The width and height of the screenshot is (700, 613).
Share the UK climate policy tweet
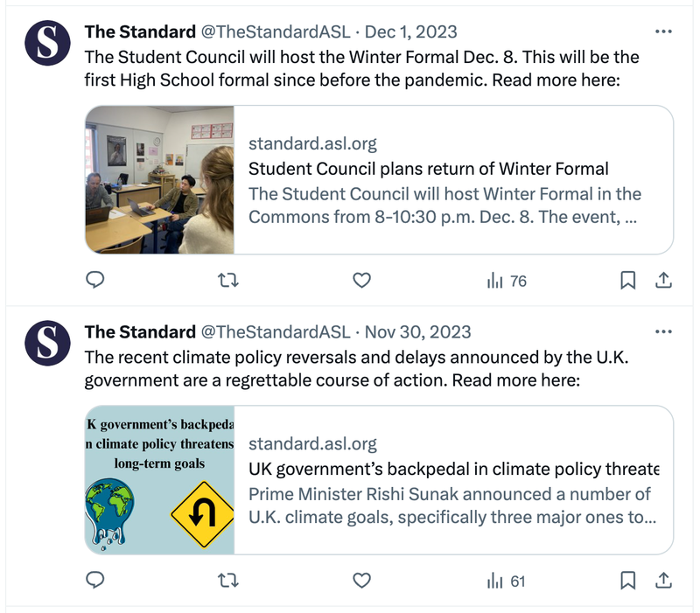(663, 581)
